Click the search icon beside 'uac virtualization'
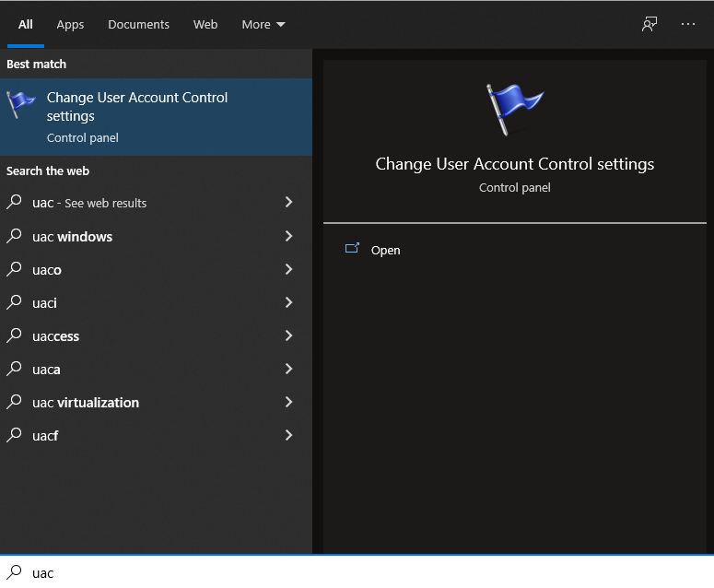Image resolution: width=714 pixels, height=588 pixels. pos(15,402)
